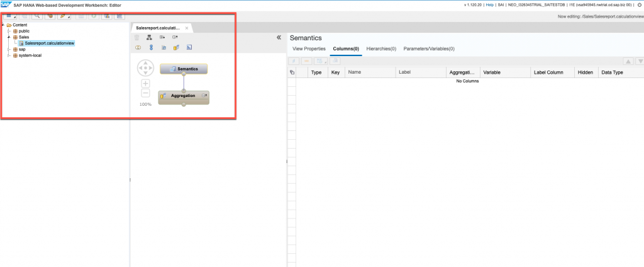Viewport: 644px width, 267px height.
Task: Click the move down arrow button
Action: (x=640, y=61)
